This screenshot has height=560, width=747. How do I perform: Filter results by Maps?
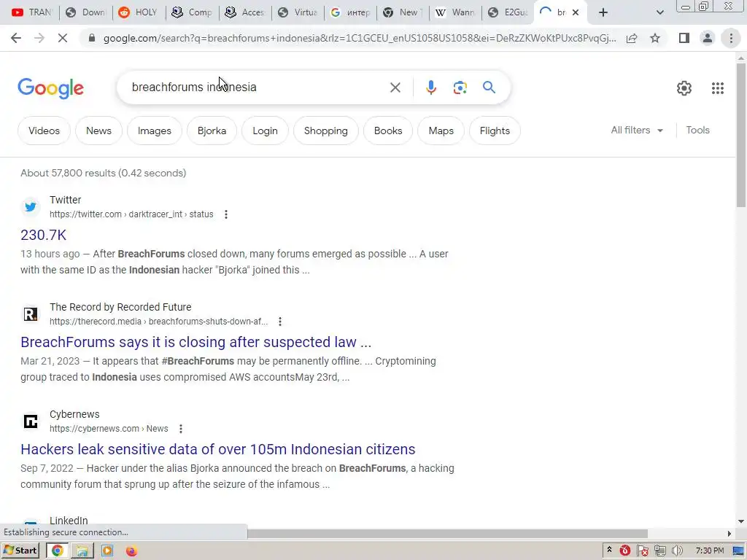point(441,131)
